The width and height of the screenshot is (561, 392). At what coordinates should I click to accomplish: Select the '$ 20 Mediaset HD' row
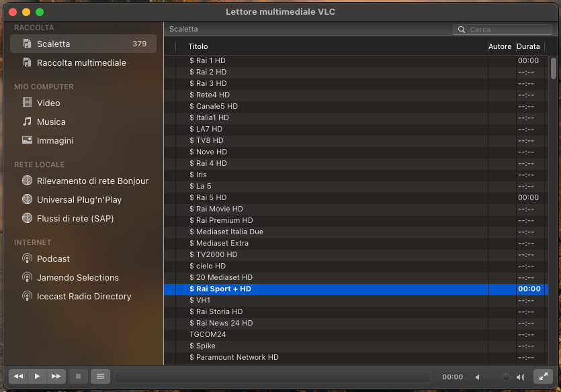click(x=356, y=278)
